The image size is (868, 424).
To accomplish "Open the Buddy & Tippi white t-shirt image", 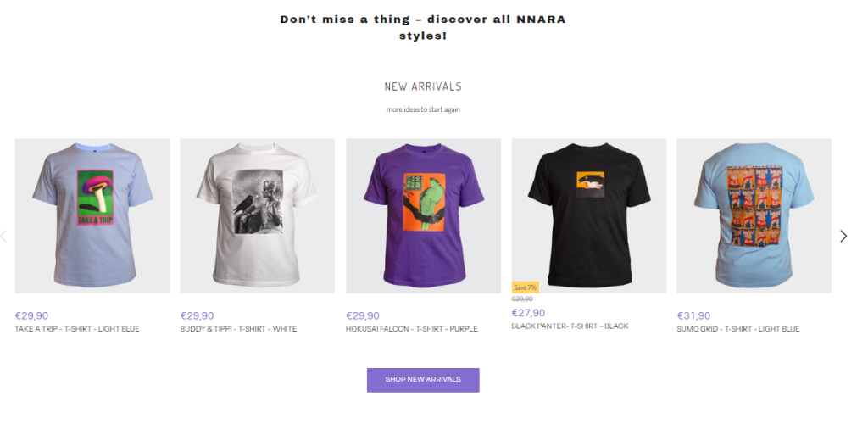I will pyautogui.click(x=257, y=215).
